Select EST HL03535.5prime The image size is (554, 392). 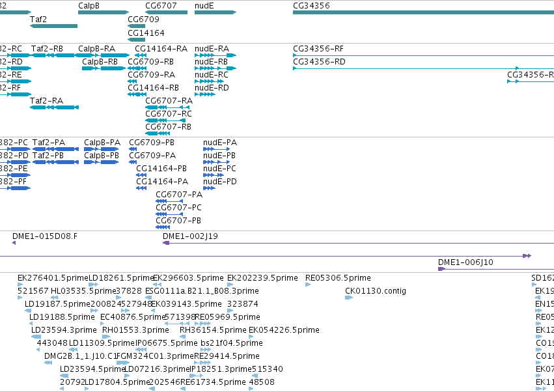(84, 291)
